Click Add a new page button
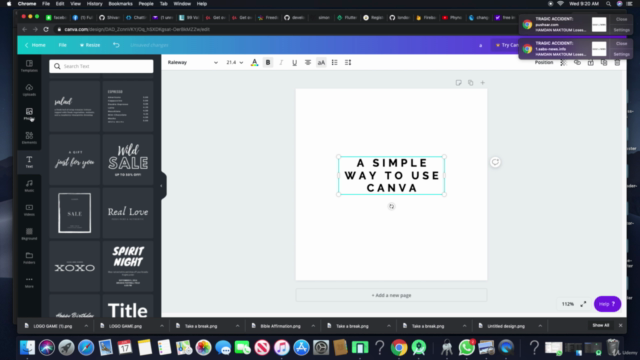 click(391, 295)
